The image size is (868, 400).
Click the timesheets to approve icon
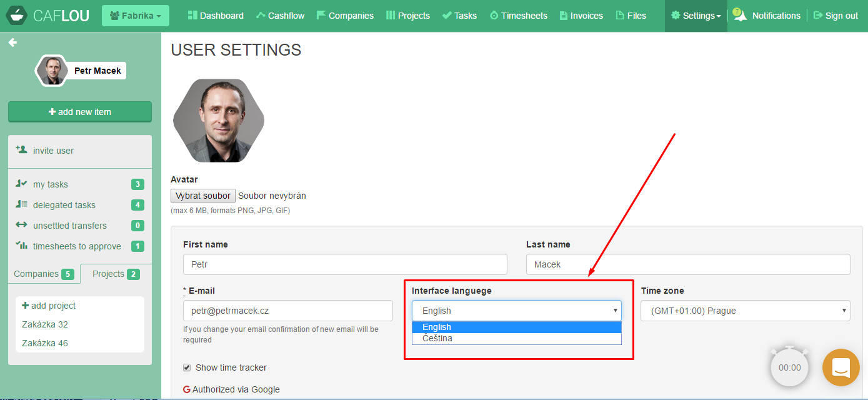click(21, 246)
